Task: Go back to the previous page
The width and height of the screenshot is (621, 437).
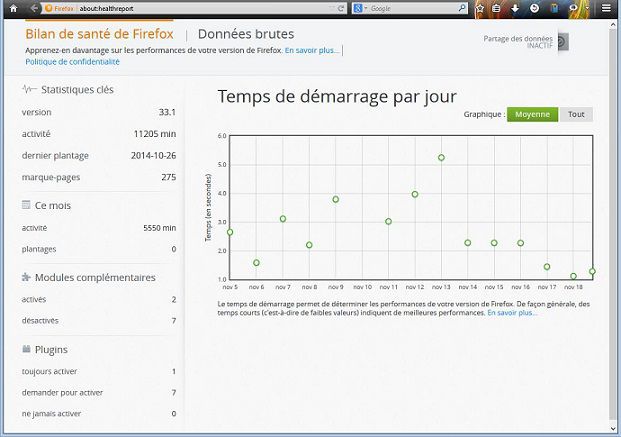Action: (x=34, y=8)
